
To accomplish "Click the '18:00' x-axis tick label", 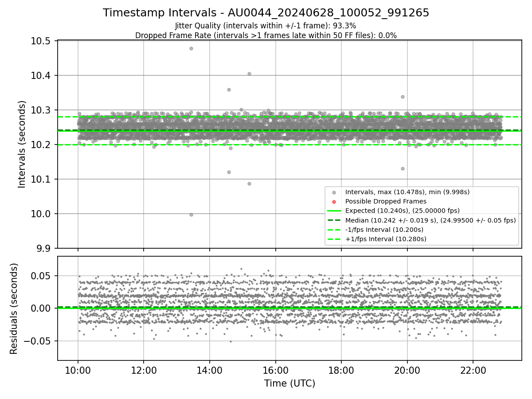I will click(341, 370).
